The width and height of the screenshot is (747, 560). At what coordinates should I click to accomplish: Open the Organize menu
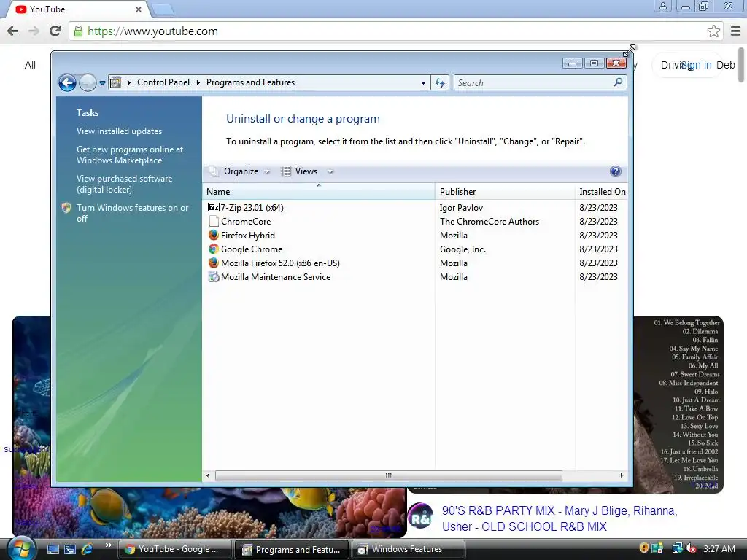(x=241, y=171)
